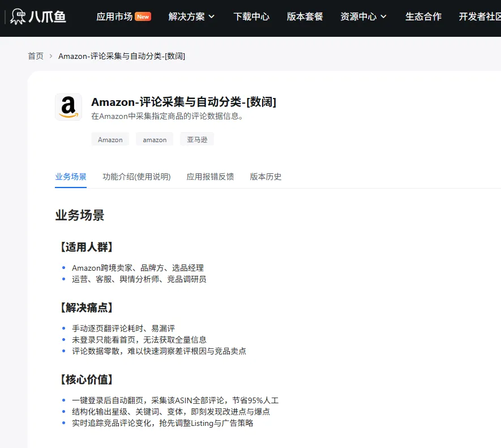Select the 业务场景 tab
This screenshot has width=501, height=448.
tap(71, 177)
